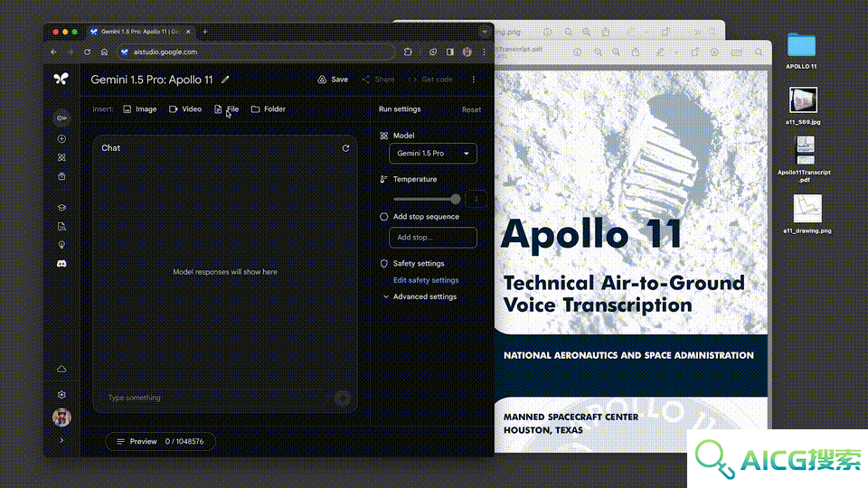The image size is (868, 488).
Task: Click share icon in the drawing.png window
Action: (x=606, y=33)
